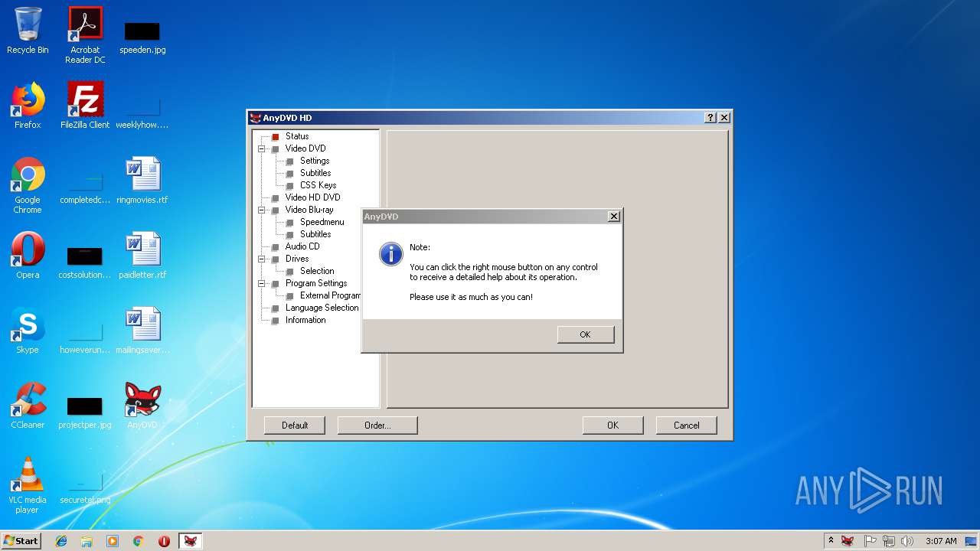Click OK in the AnyDVD note dialog
Screen dimensions: 980x551
pyautogui.click(x=586, y=334)
